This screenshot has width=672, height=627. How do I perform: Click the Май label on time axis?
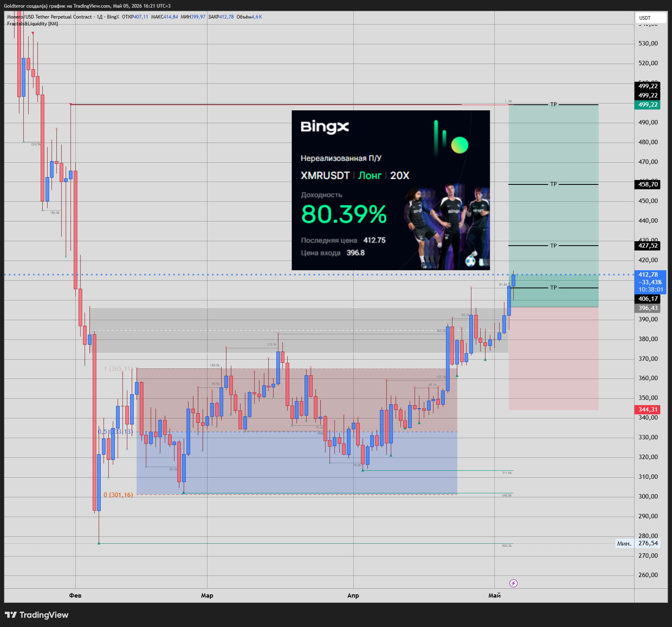coord(494,596)
